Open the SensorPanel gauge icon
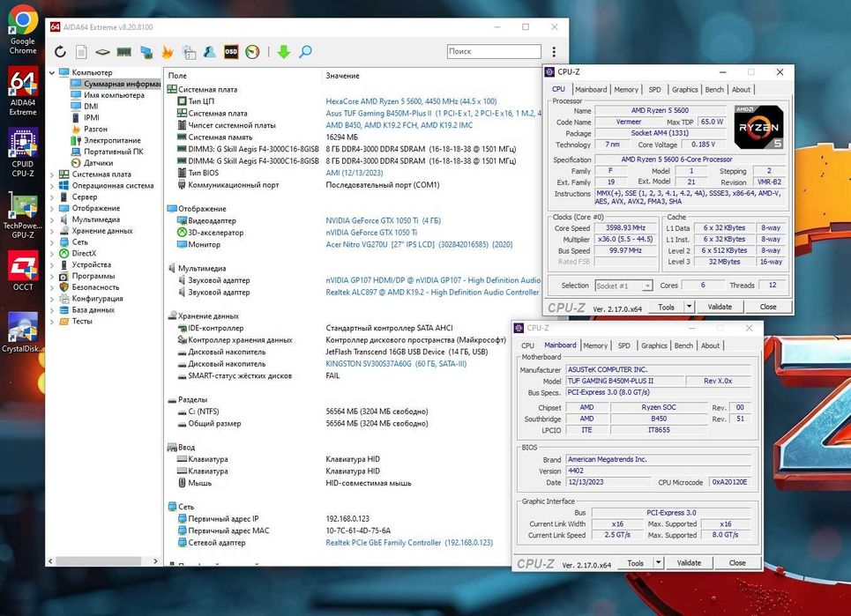 [252, 51]
